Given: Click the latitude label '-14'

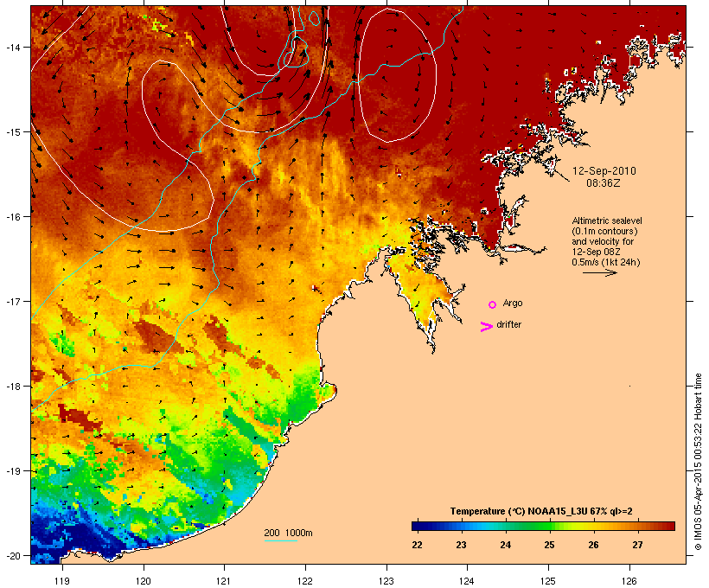Looking at the screenshot, I should point(12,48).
